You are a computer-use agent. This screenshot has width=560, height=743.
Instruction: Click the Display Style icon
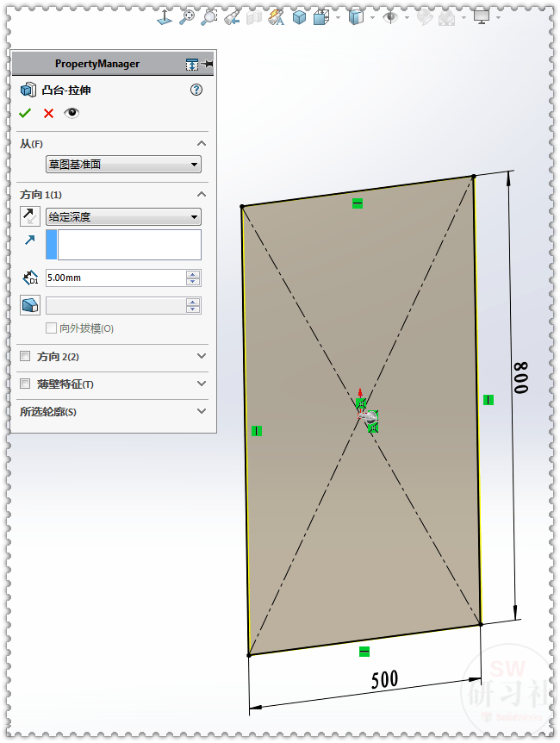[x=357, y=18]
